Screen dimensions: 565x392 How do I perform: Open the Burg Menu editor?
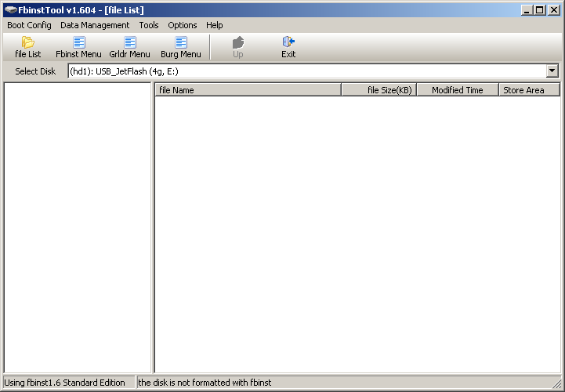click(x=181, y=47)
